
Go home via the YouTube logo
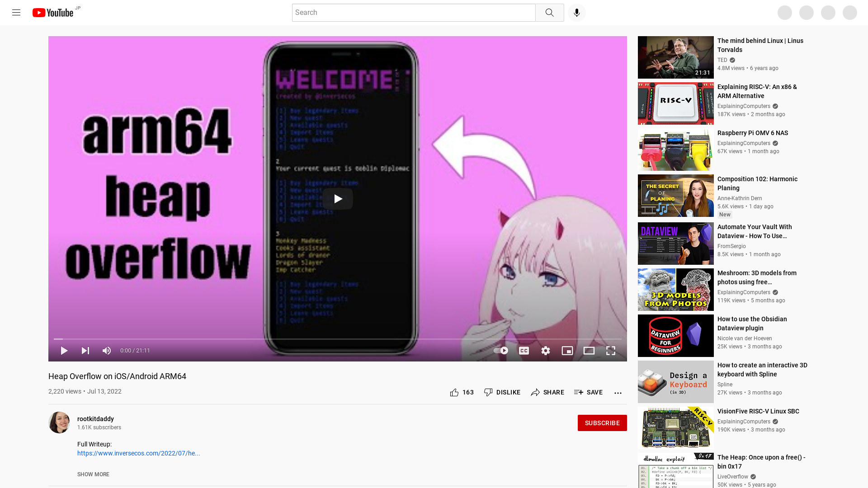tap(53, 13)
